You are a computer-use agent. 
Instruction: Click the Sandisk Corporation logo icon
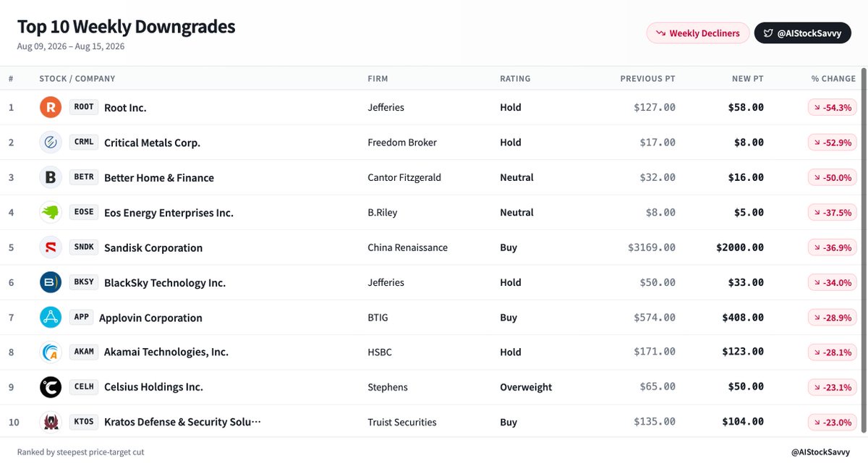51,247
